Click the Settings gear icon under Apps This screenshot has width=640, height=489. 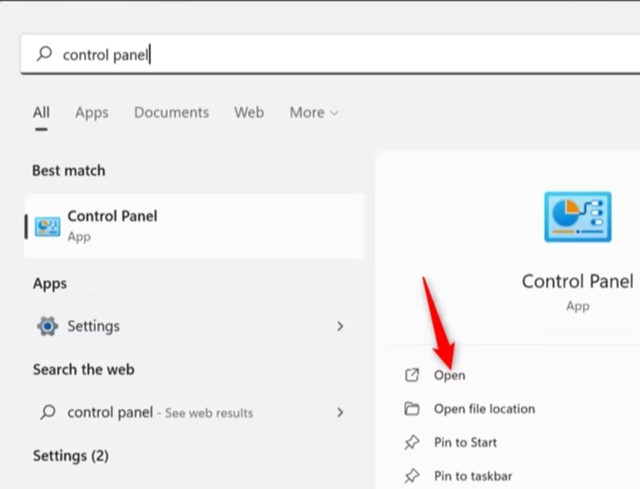coord(47,326)
